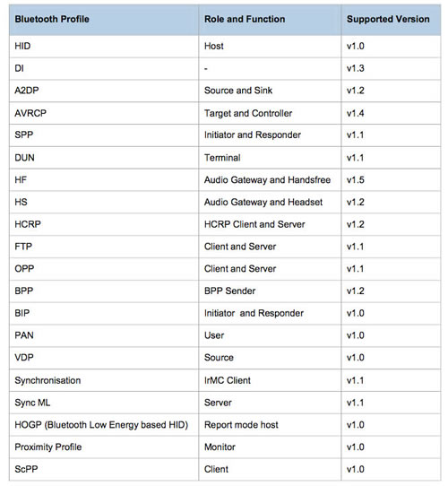Select Audio Gateway and Handsfree text
The image size is (448, 486).
pos(267,179)
